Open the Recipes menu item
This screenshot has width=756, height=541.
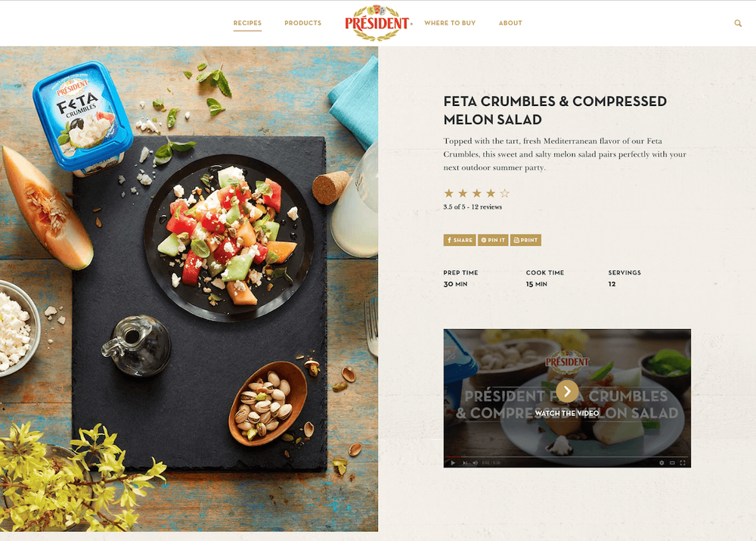[x=247, y=23]
